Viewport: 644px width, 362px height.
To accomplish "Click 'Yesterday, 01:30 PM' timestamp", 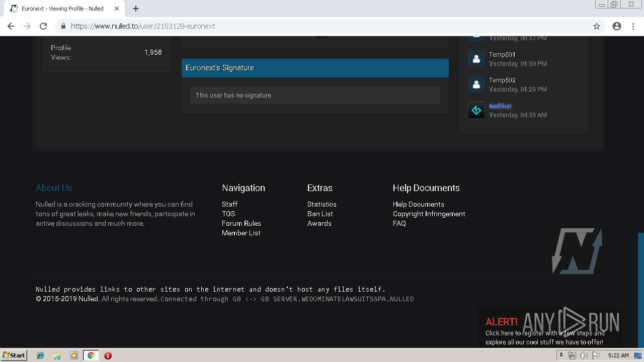I will click(x=518, y=64).
